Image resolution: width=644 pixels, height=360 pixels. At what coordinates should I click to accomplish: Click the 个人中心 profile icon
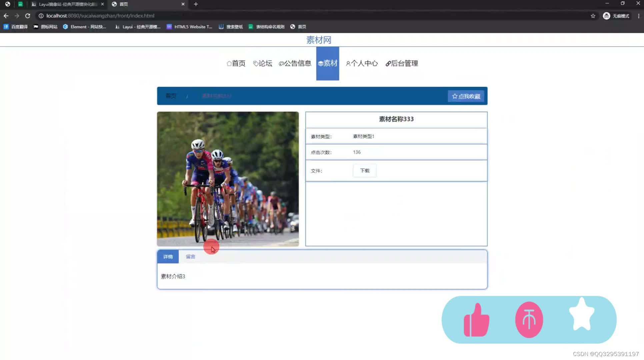pyautogui.click(x=347, y=63)
